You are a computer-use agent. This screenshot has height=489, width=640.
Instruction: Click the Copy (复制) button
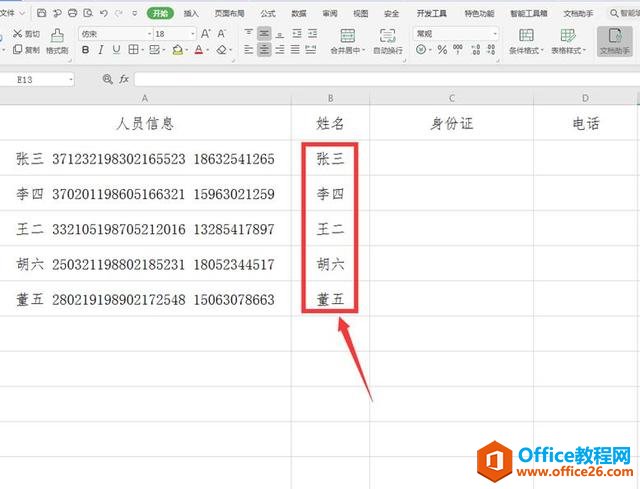point(27,50)
